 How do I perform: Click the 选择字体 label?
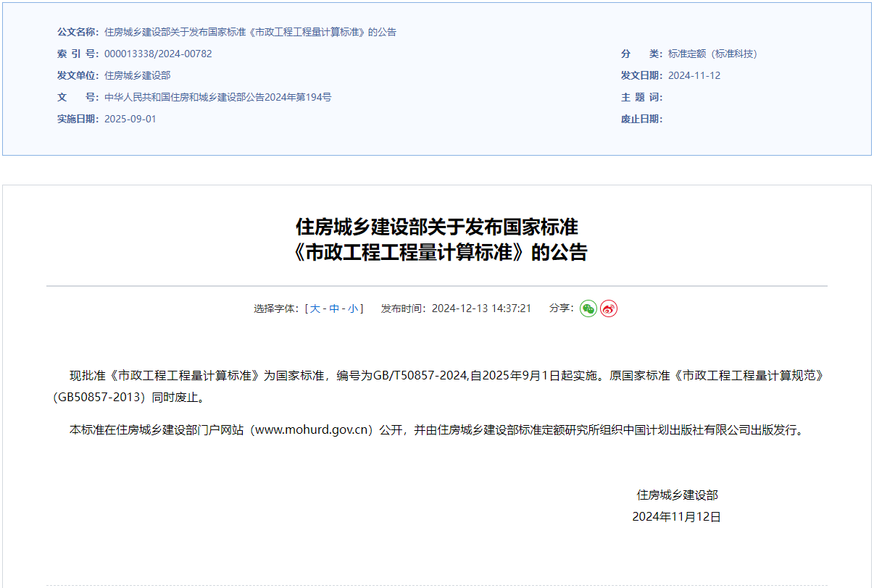click(x=278, y=308)
